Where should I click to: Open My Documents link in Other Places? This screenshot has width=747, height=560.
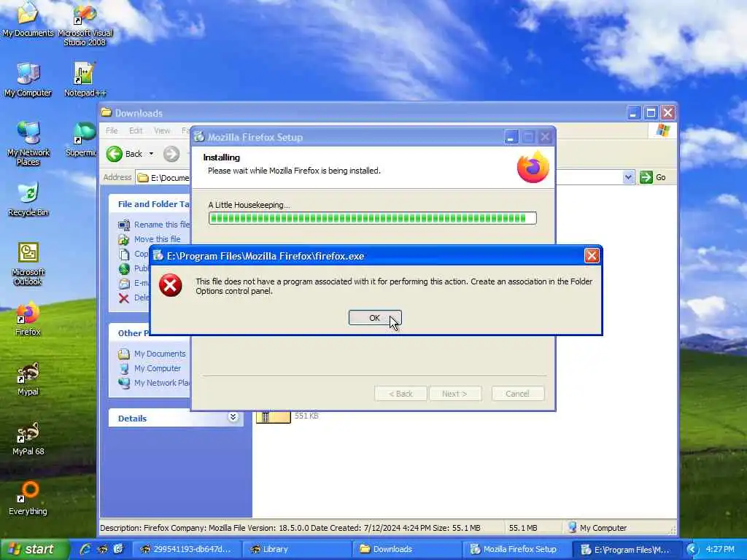(x=160, y=354)
